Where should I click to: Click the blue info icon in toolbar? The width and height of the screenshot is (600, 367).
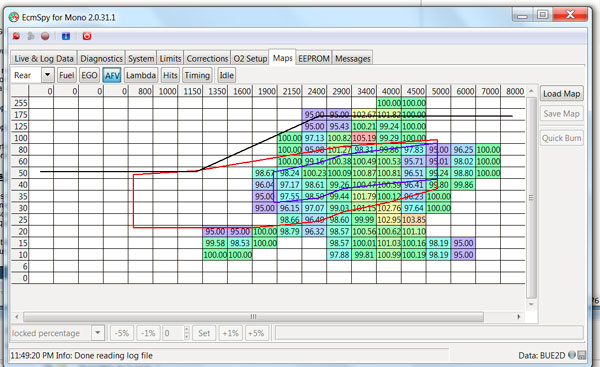pyautogui.click(x=66, y=36)
